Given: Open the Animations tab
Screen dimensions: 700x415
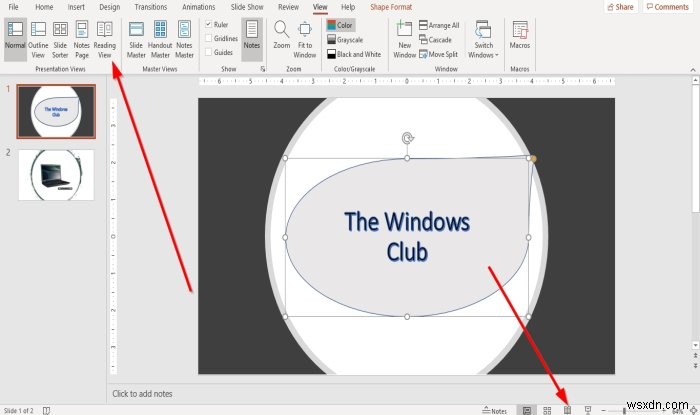Looking at the screenshot, I should (199, 7).
